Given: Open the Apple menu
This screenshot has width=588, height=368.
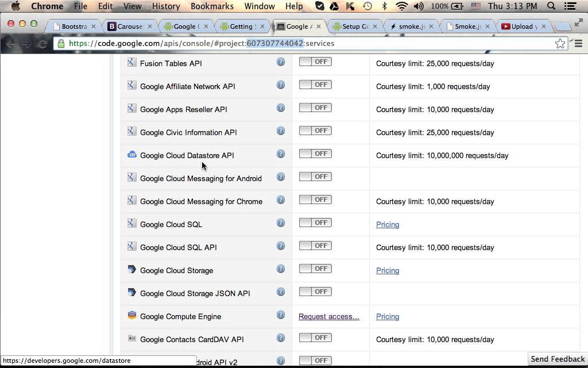Looking at the screenshot, I should tap(16, 6).
